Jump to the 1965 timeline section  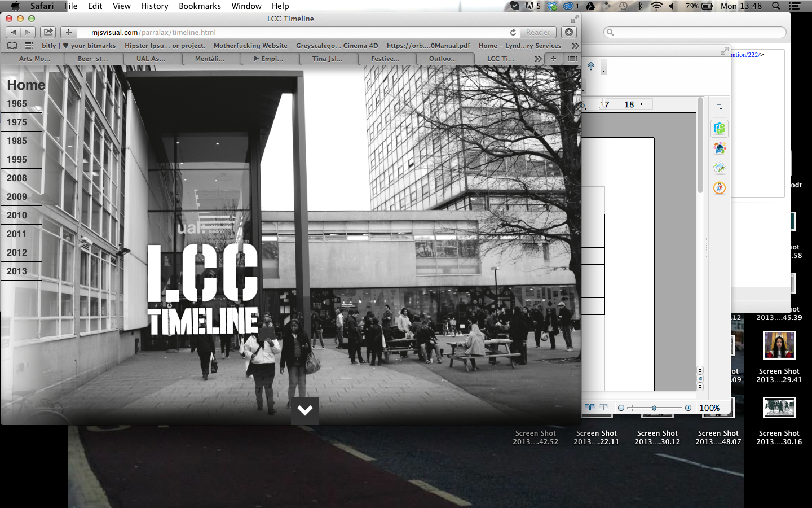pos(17,103)
